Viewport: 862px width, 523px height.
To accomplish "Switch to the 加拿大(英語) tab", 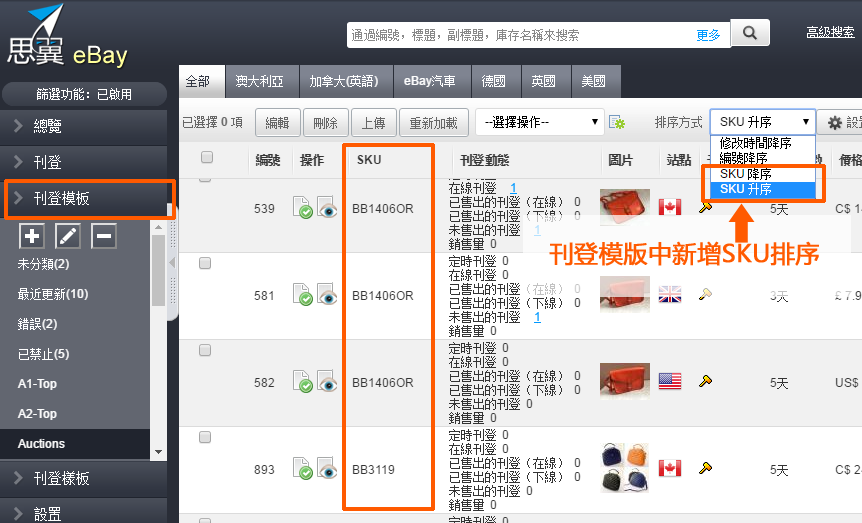I will point(346,81).
